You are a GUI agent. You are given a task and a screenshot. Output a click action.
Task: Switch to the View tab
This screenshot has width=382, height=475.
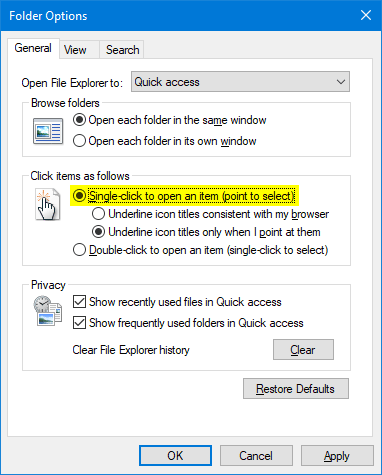pyautogui.click(x=75, y=50)
